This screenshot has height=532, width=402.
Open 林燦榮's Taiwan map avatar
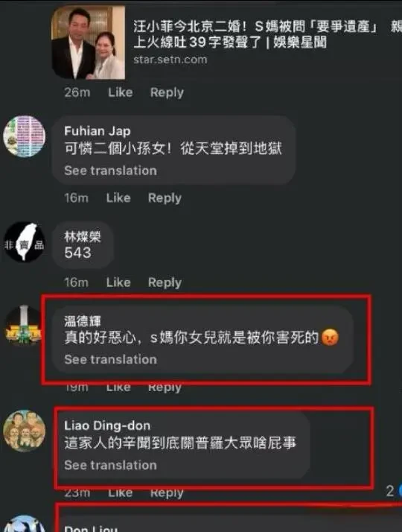coord(24,242)
